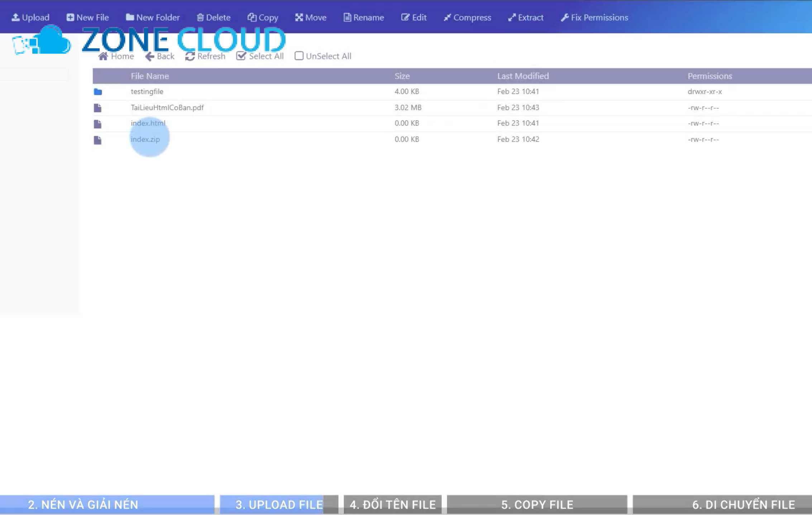Open the Edit toolbar action

click(414, 17)
